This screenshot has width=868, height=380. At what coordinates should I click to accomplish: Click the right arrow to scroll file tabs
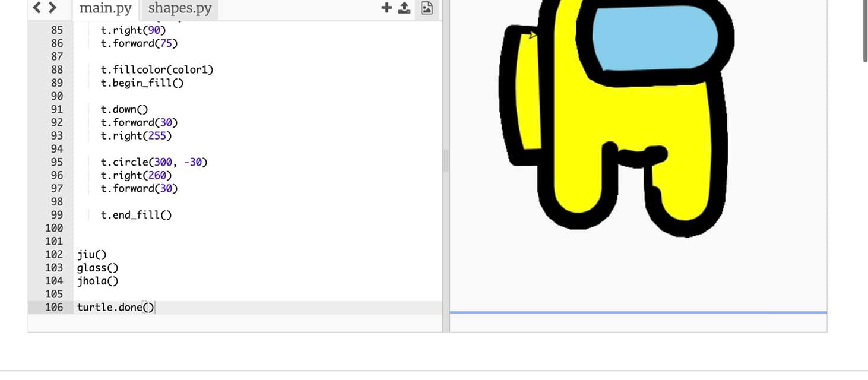point(53,8)
